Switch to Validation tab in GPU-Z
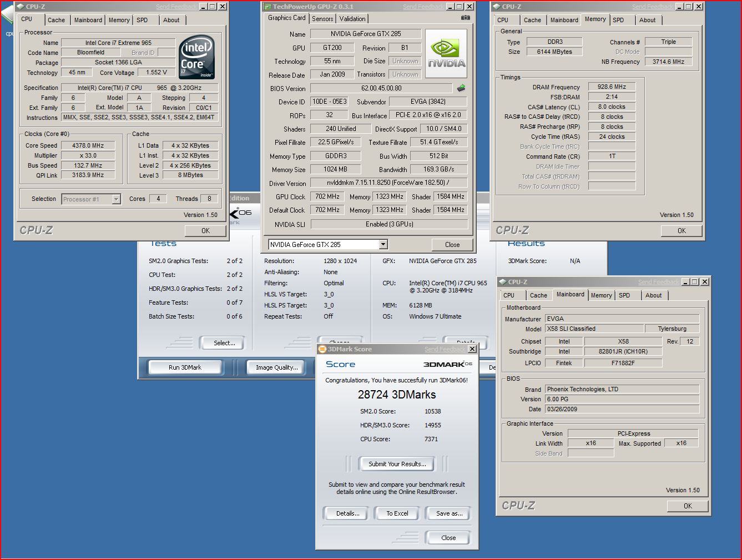Viewport: 742px width, 560px height. 352,19
